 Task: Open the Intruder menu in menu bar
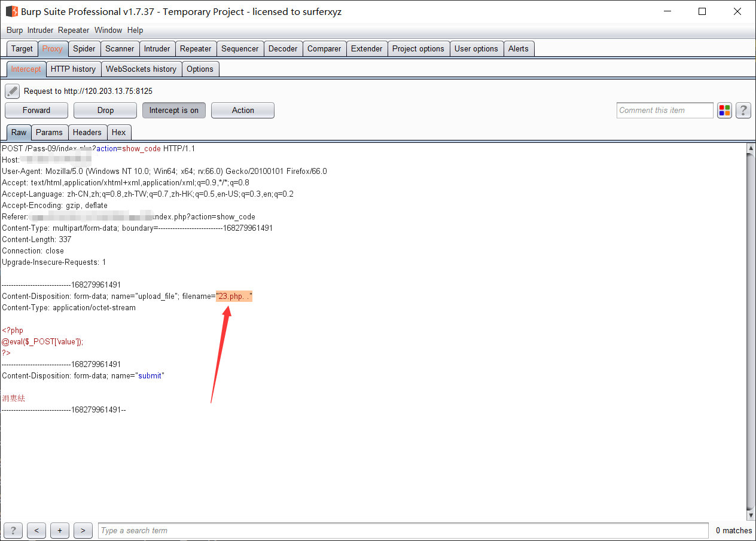pyautogui.click(x=40, y=30)
